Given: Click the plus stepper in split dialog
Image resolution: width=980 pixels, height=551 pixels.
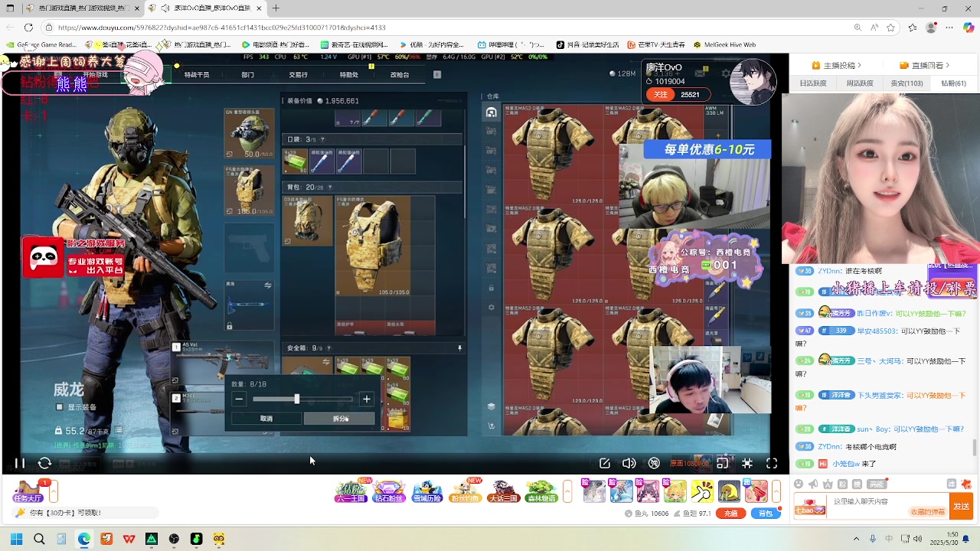Looking at the screenshot, I should click(367, 399).
